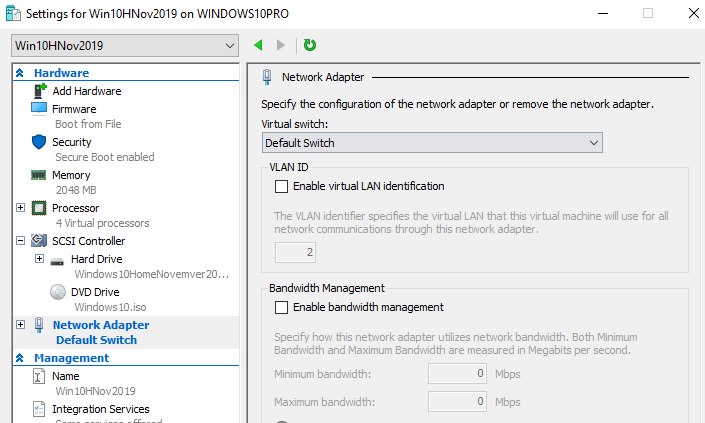
Task: Select the Memory tree item
Action: coord(71,175)
